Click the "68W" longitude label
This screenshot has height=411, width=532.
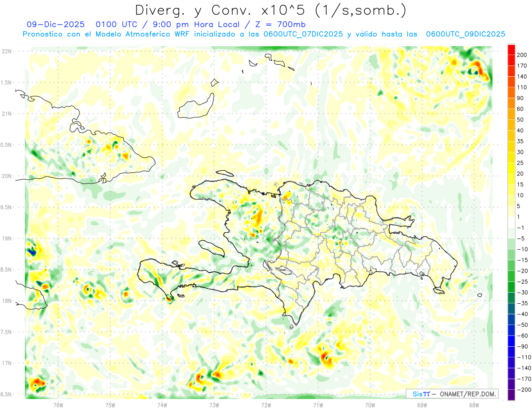[474, 405]
